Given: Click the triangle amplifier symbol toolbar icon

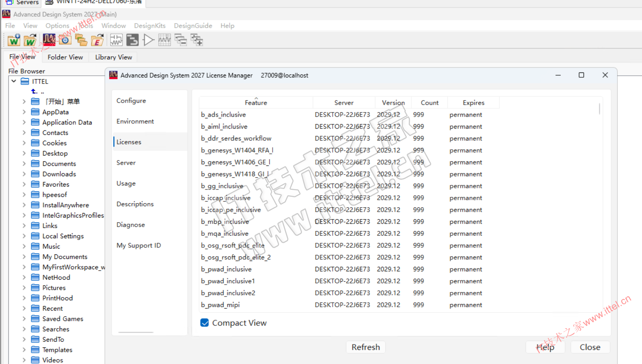Looking at the screenshot, I should point(149,40).
